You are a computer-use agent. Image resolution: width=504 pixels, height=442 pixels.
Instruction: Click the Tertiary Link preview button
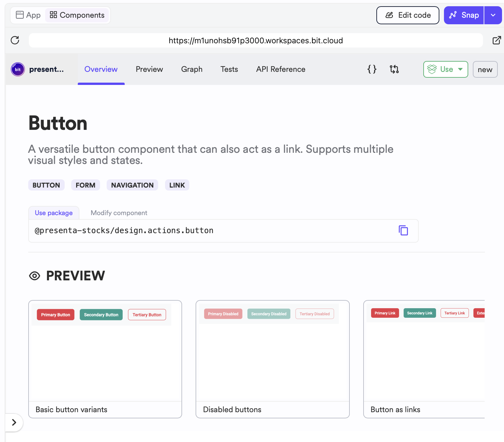click(x=454, y=313)
